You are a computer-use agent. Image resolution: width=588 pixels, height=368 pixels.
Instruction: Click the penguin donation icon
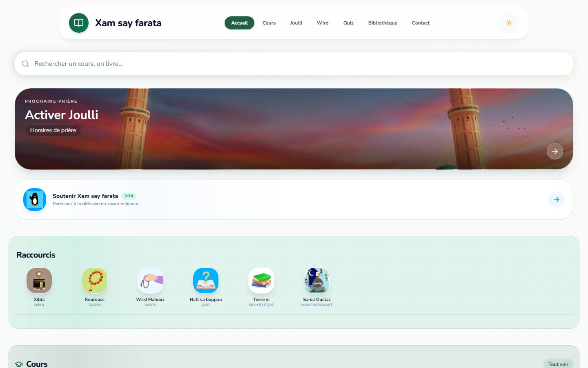click(35, 200)
